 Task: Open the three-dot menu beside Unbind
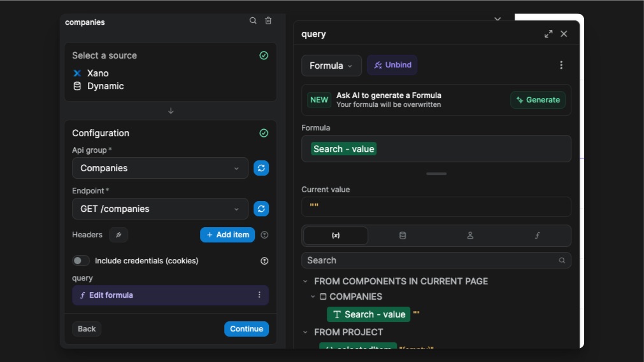pyautogui.click(x=561, y=65)
